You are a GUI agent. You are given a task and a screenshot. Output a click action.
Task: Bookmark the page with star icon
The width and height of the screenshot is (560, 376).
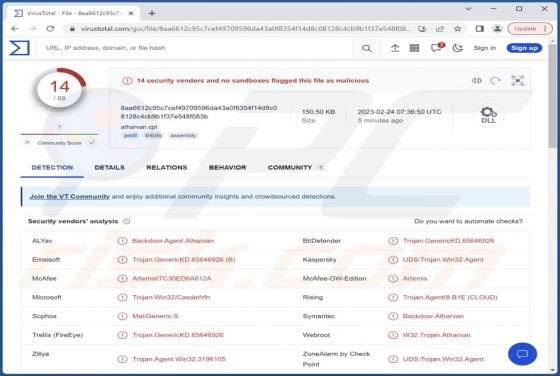pos(458,29)
